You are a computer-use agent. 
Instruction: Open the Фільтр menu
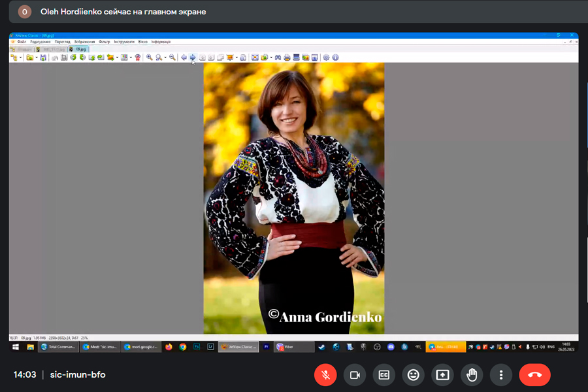coord(105,42)
